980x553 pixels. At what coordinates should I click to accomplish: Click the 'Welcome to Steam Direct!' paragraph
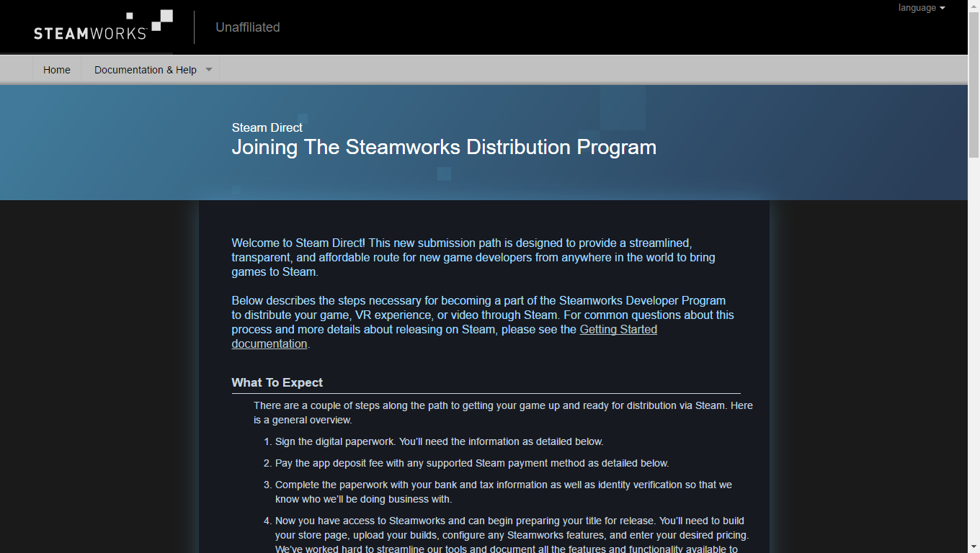coord(473,257)
